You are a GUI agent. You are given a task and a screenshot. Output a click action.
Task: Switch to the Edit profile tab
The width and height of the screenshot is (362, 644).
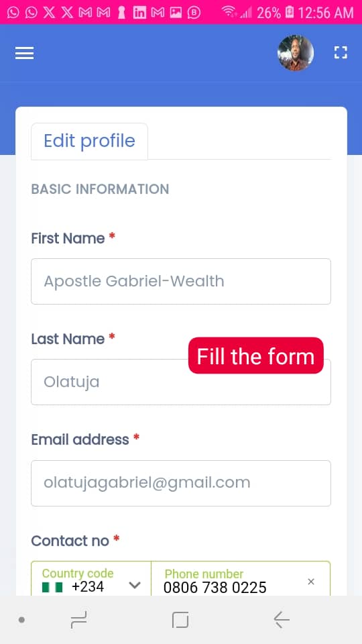[x=89, y=141]
